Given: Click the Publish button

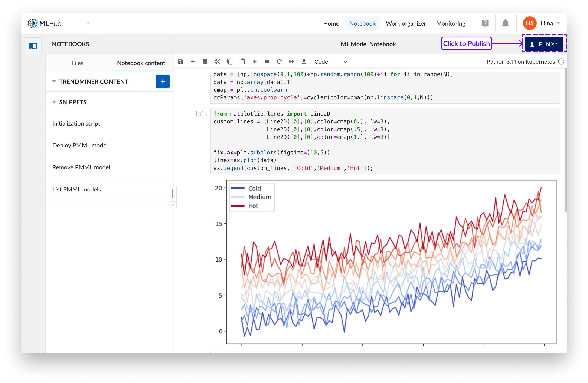Looking at the screenshot, I should click(x=544, y=44).
